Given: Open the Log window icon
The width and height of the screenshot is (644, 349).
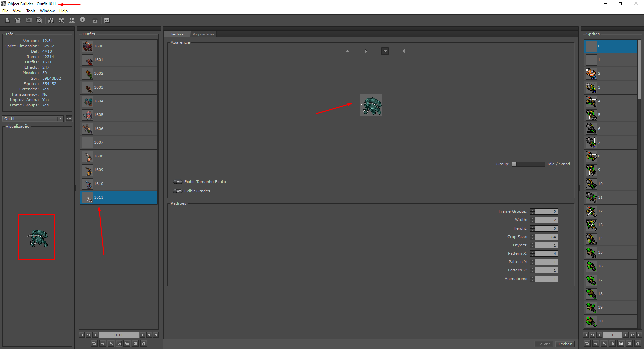Looking at the screenshot, I should click(x=107, y=20).
